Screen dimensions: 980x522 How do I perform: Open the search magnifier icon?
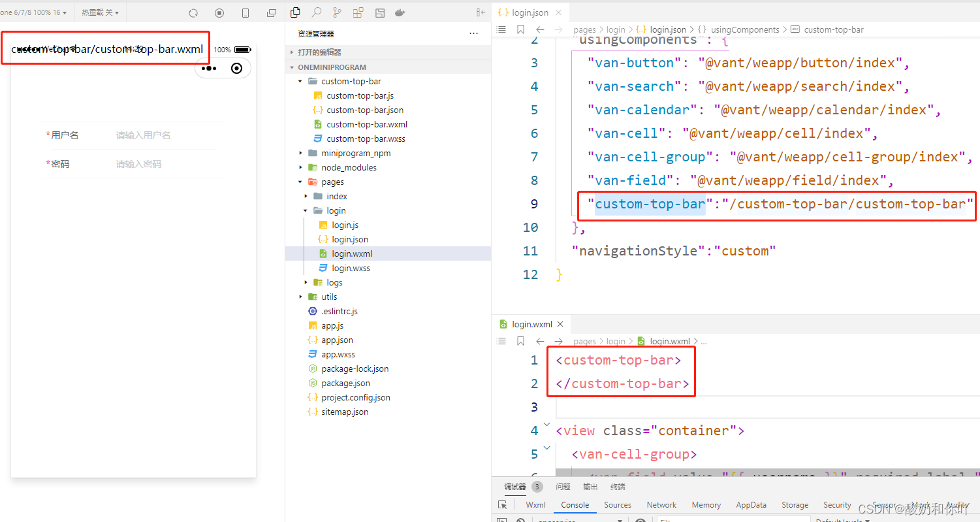pyautogui.click(x=316, y=12)
